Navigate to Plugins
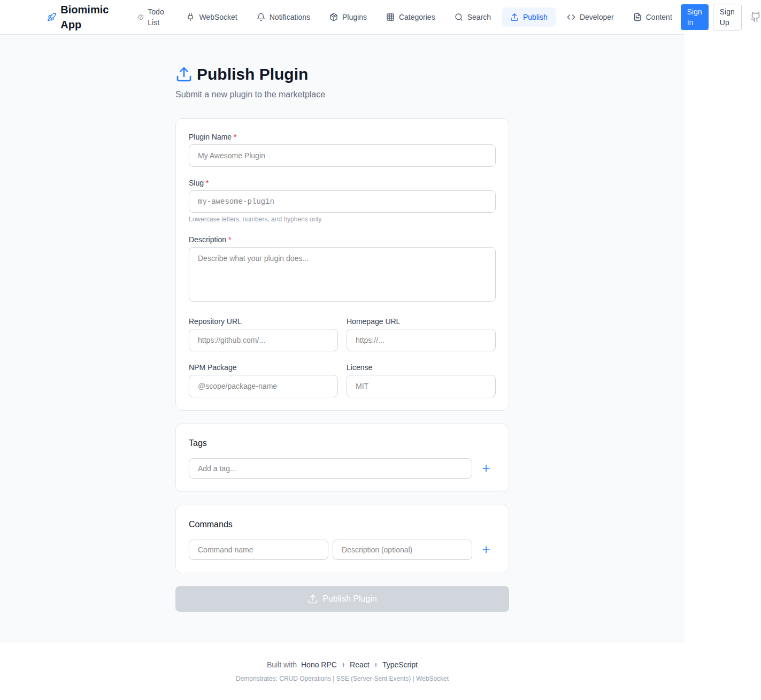Image resolution: width=761 pixels, height=700 pixels. coord(349,17)
